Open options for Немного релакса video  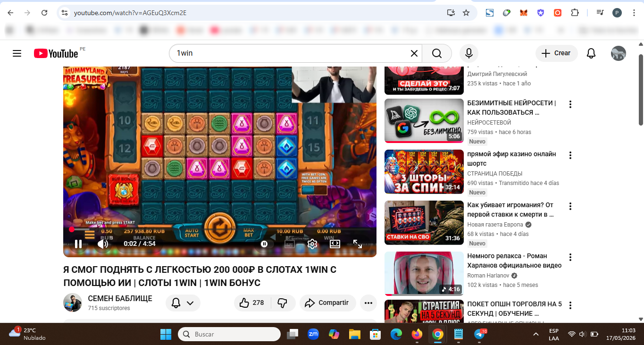tap(570, 257)
